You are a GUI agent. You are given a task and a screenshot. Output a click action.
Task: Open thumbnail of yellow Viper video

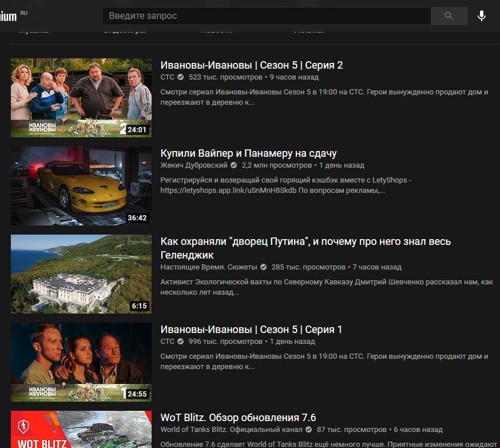[81, 186]
